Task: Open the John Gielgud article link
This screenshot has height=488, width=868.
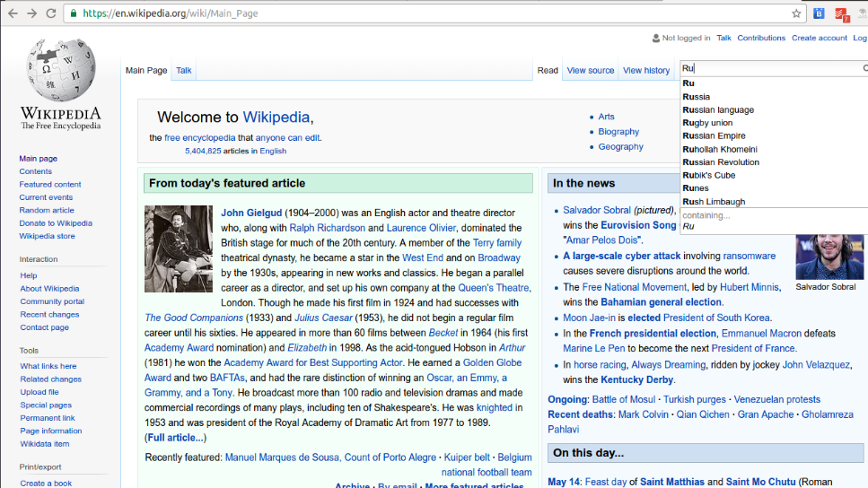Action: pos(251,213)
